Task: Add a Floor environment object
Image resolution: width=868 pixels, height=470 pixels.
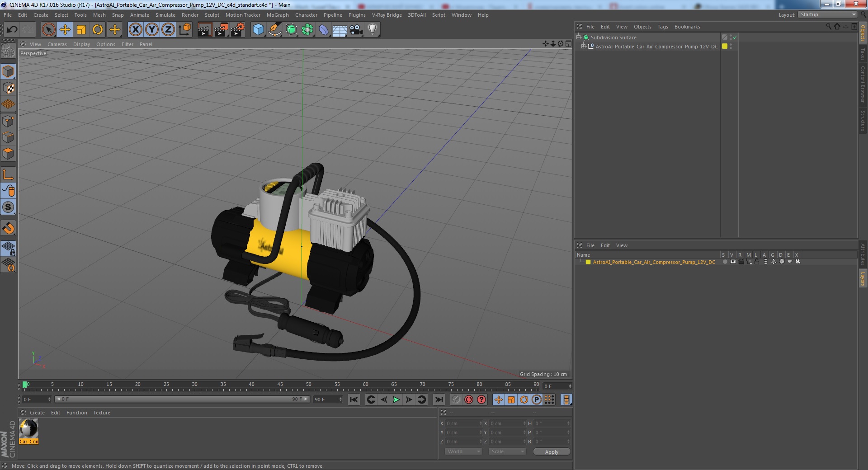Action: [x=340, y=30]
